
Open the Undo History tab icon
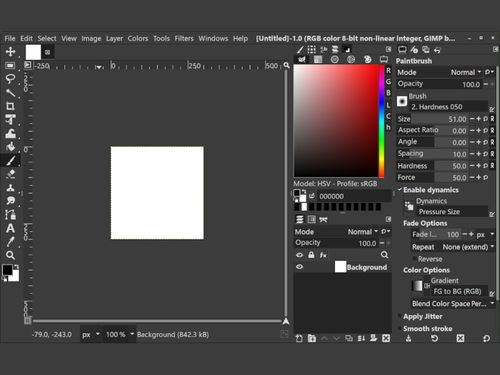437,50
